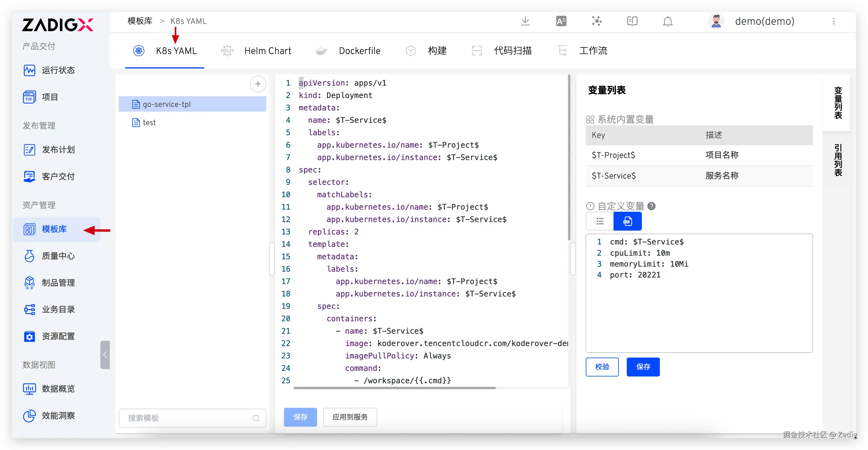Switch custom variables to list view
This screenshot has width=868, height=450.
600,221
